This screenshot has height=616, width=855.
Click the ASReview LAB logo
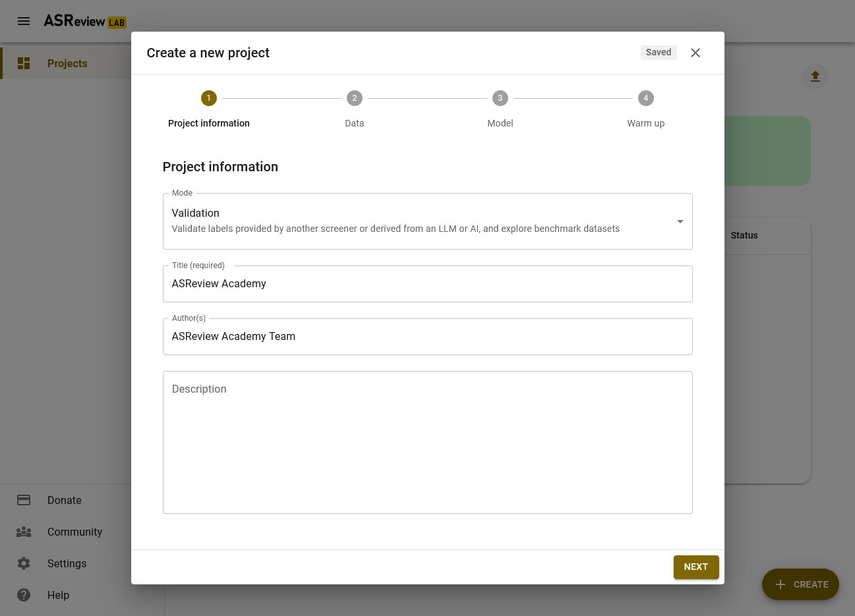(84, 21)
